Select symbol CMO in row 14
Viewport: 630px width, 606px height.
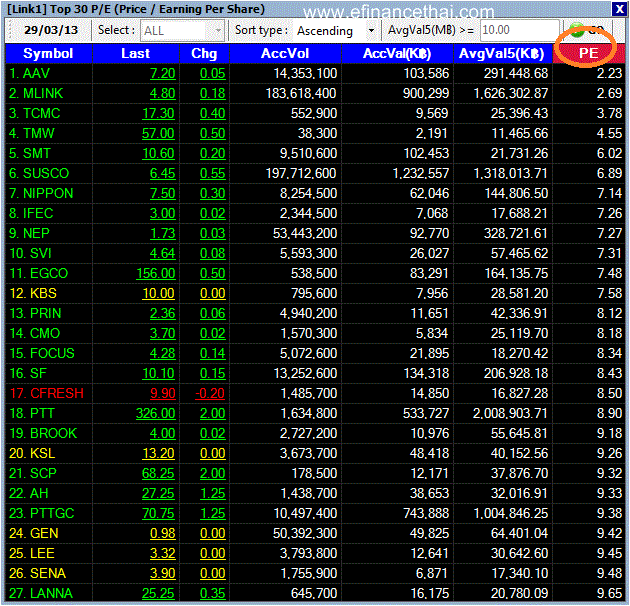tap(45, 334)
